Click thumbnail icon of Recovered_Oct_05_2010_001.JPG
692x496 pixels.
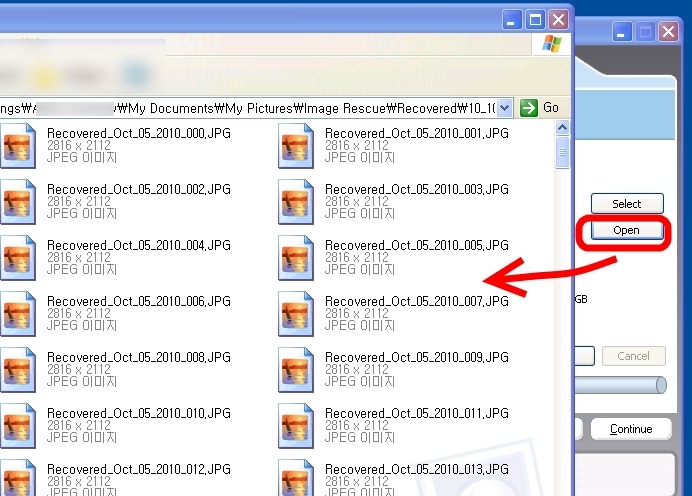tap(296, 145)
